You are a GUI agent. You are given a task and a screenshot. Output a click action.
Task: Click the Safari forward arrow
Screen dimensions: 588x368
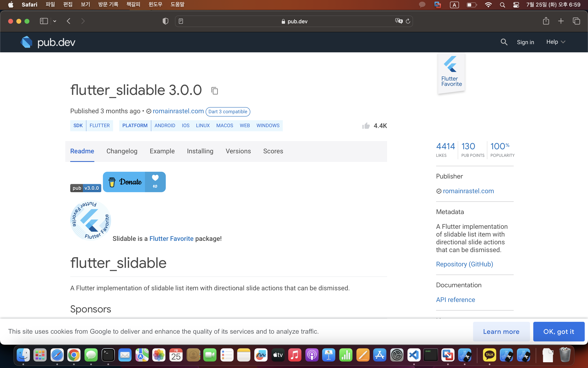pyautogui.click(x=83, y=21)
